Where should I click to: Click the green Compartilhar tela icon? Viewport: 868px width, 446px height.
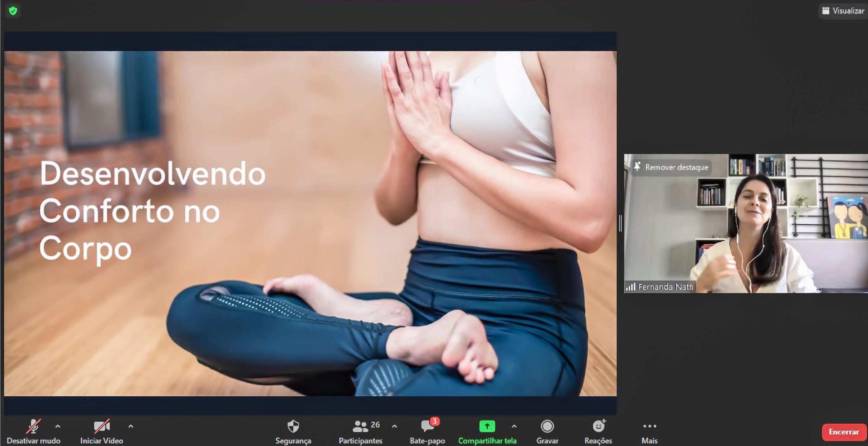tap(487, 426)
